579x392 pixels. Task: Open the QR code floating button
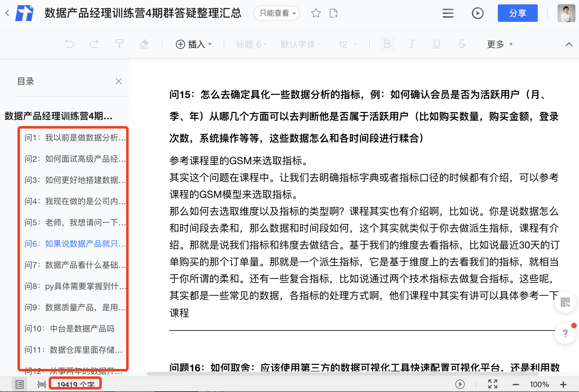pyautogui.click(x=565, y=302)
